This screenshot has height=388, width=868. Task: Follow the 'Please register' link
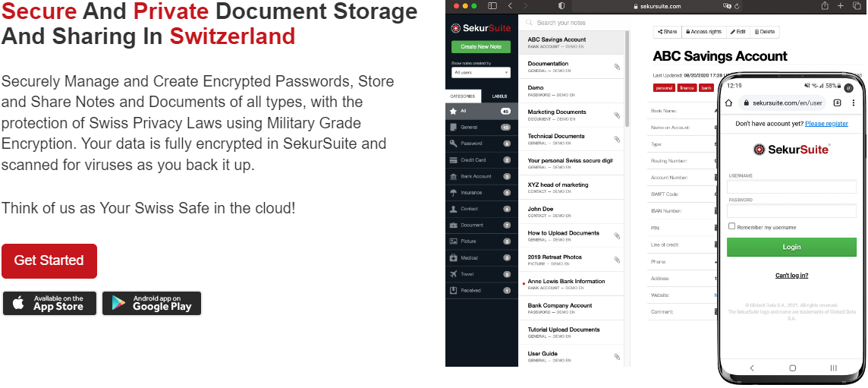pos(826,124)
